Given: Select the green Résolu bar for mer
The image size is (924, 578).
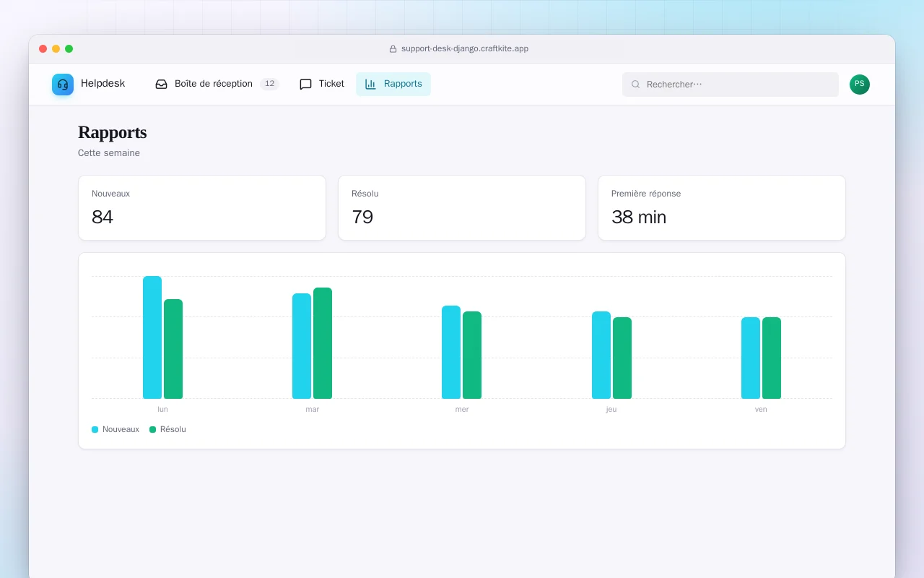Looking at the screenshot, I should pyautogui.click(x=472, y=355).
